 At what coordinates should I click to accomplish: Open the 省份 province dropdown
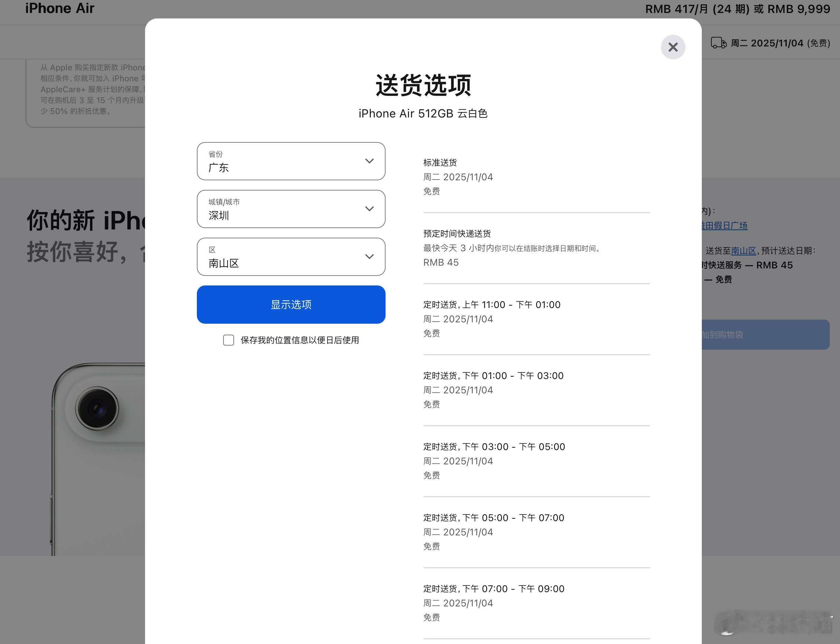291,161
